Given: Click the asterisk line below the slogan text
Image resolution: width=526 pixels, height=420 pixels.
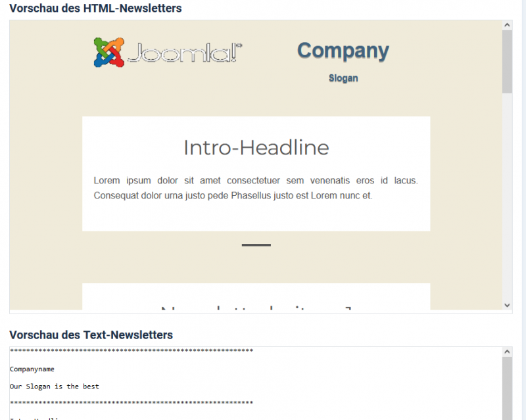Looking at the screenshot, I should tap(131, 403).
